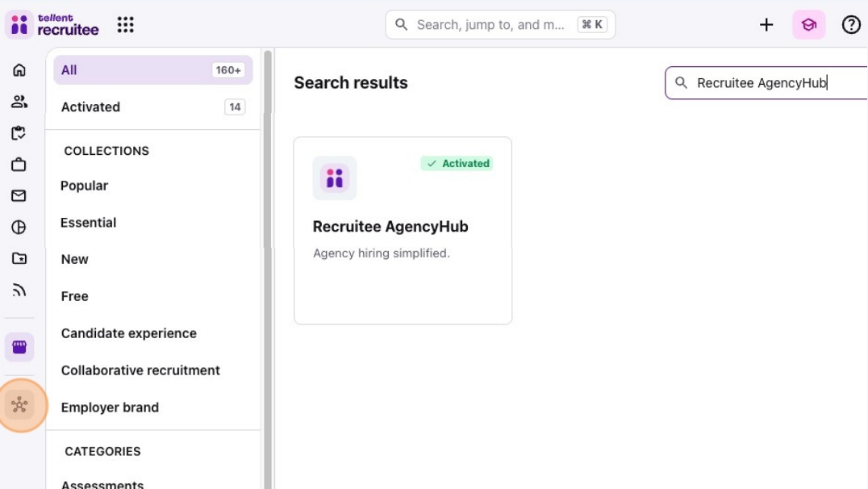Open Candidates people icon in sidebar
The width and height of the screenshot is (868, 489).
pyautogui.click(x=19, y=102)
